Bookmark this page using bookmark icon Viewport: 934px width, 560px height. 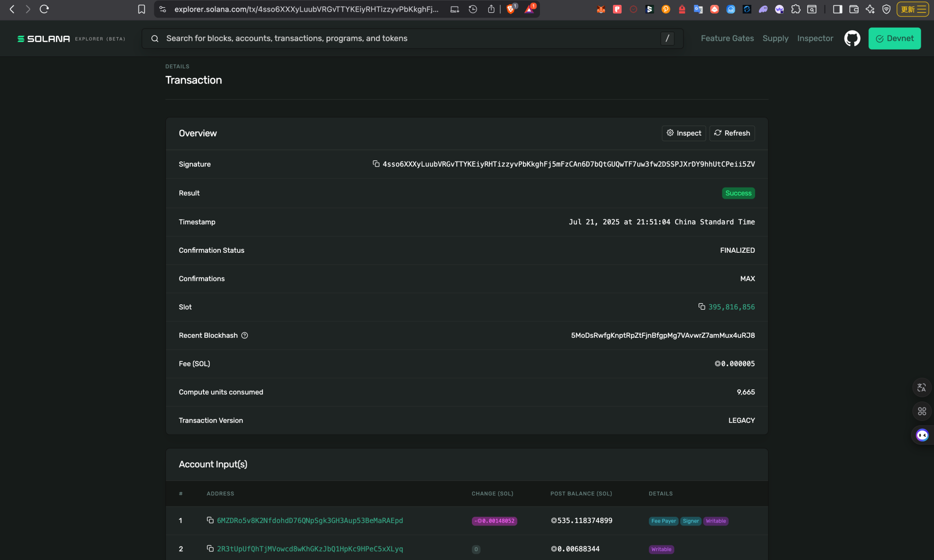point(142,9)
